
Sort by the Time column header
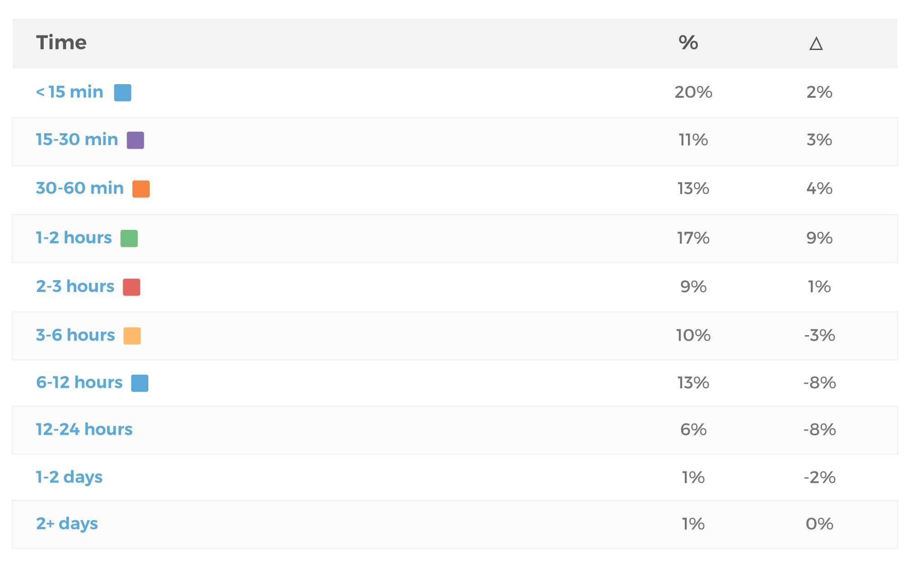(61, 43)
